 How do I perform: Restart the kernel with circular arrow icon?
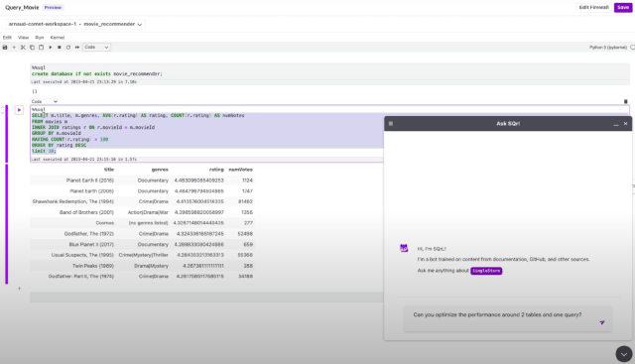(68, 48)
